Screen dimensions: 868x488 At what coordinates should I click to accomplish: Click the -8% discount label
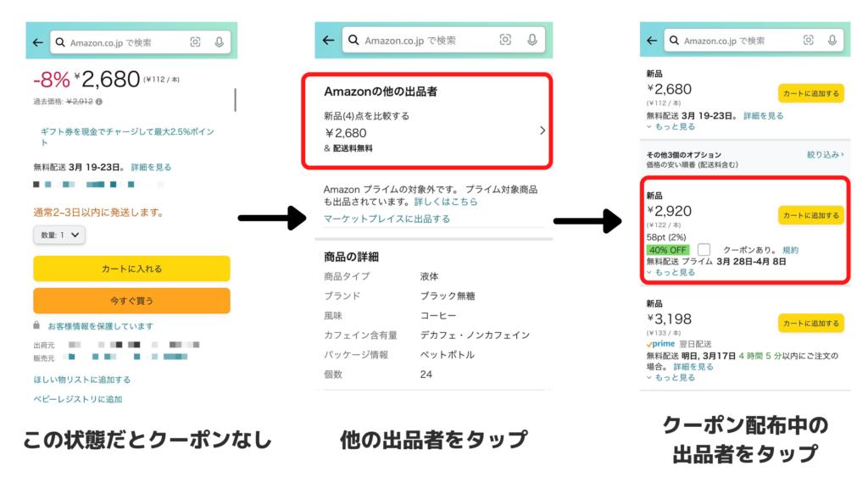pyautogui.click(x=52, y=80)
